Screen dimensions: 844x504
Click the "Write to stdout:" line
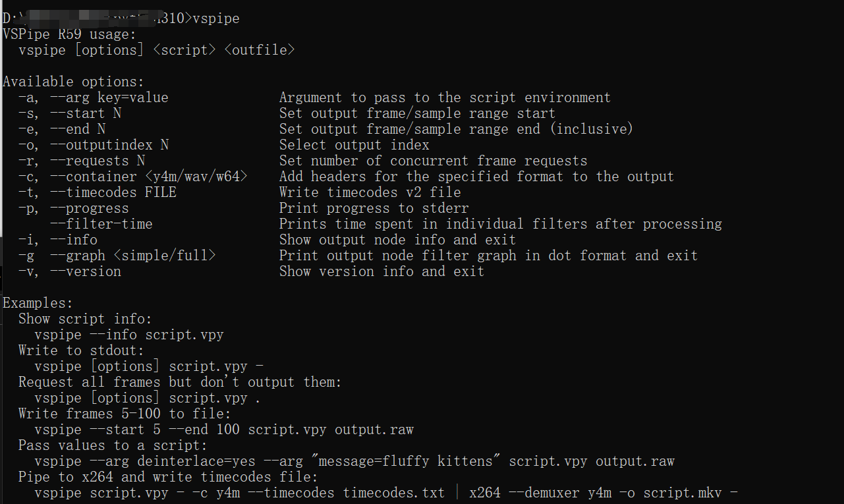(81, 350)
